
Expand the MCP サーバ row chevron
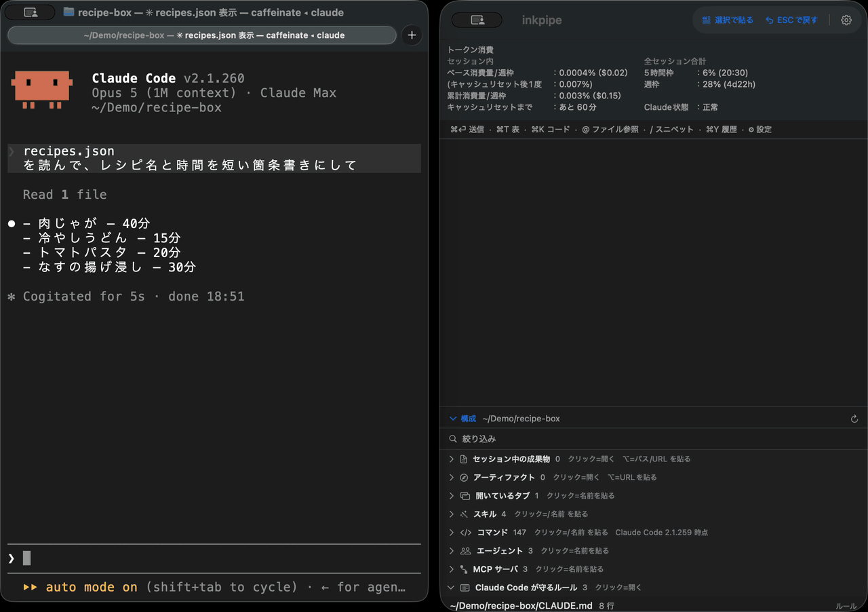point(452,569)
